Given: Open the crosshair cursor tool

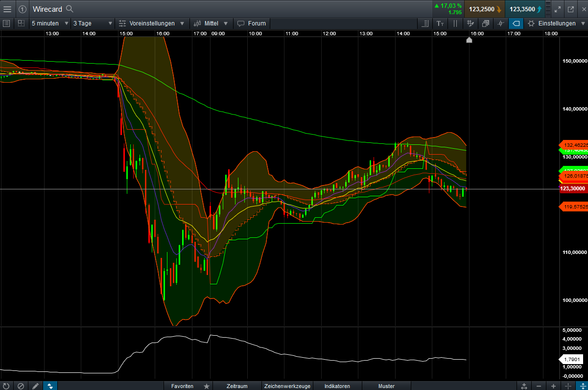Looking at the screenshot, I should pos(500,23).
